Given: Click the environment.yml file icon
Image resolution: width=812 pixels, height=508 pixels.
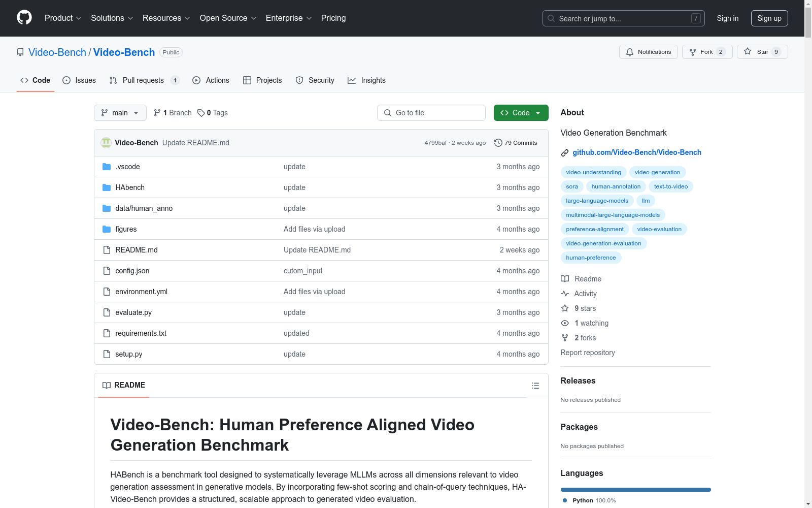Looking at the screenshot, I should [x=107, y=292].
